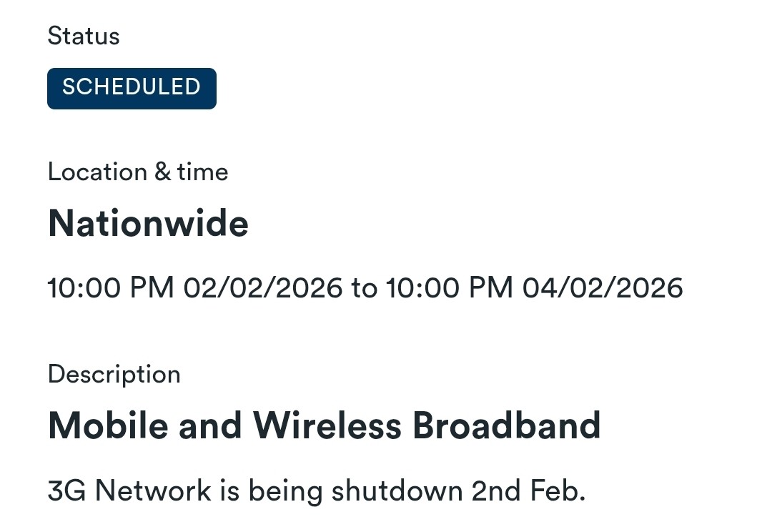Viewport: 772px width, 532px height.
Task: Click the word Network in the notice
Action: [153, 491]
